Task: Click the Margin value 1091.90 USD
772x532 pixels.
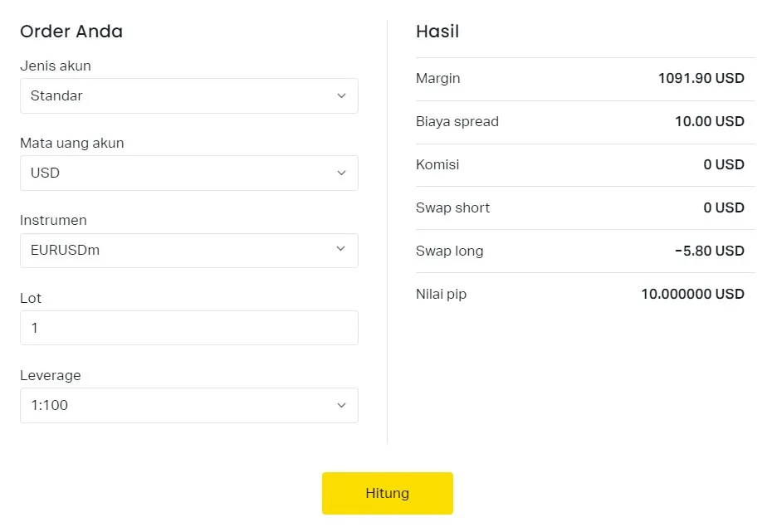Action: point(701,79)
